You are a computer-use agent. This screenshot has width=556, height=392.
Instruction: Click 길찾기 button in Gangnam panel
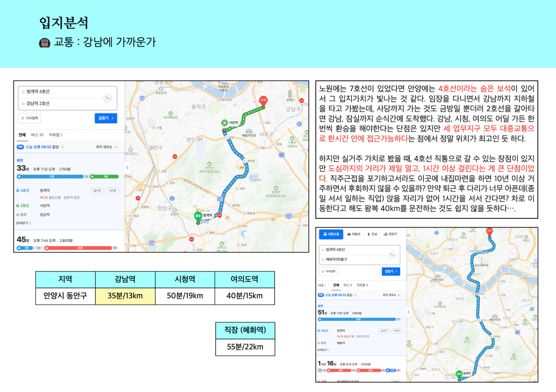pyautogui.click(x=106, y=118)
